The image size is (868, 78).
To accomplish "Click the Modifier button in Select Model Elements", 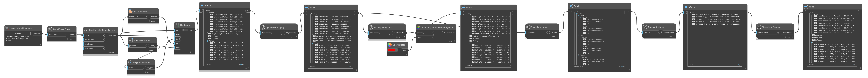I will point(18,33).
